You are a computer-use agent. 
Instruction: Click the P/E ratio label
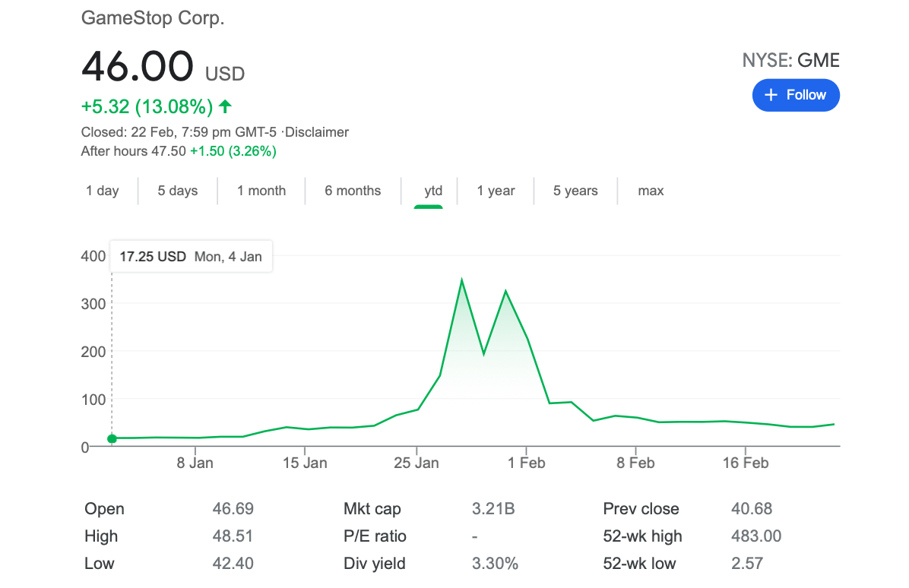click(x=375, y=536)
